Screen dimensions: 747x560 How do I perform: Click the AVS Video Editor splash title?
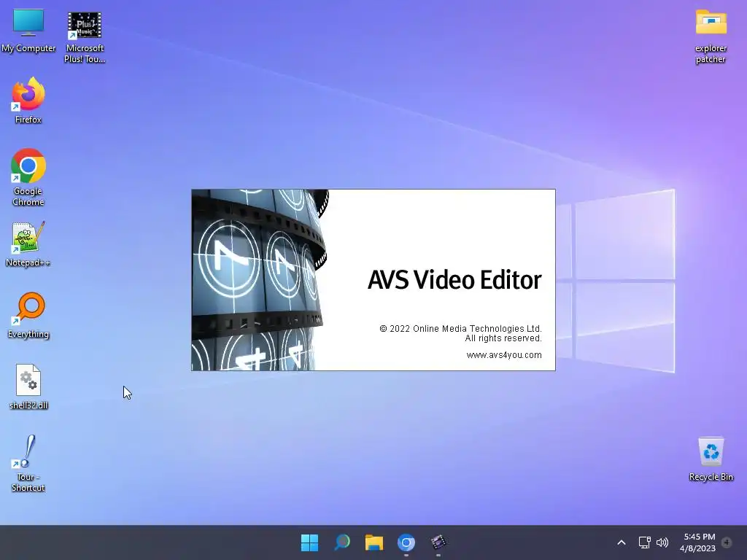pyautogui.click(x=454, y=279)
